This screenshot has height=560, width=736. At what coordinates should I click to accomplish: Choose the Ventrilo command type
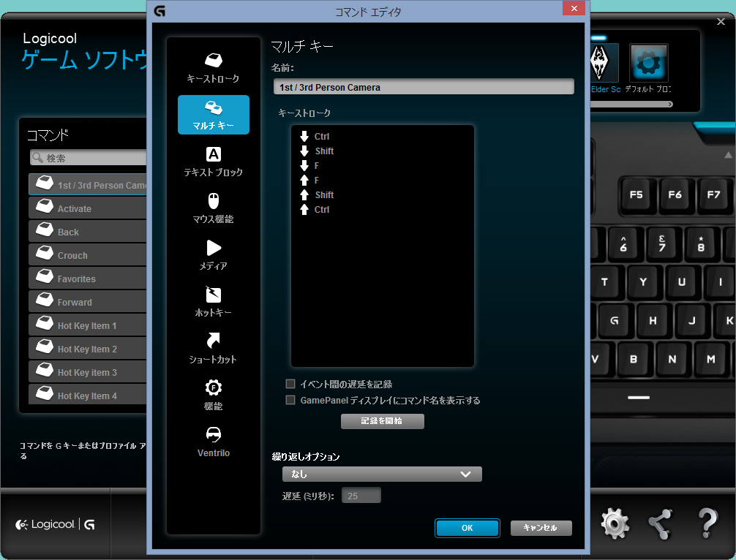pyautogui.click(x=213, y=442)
